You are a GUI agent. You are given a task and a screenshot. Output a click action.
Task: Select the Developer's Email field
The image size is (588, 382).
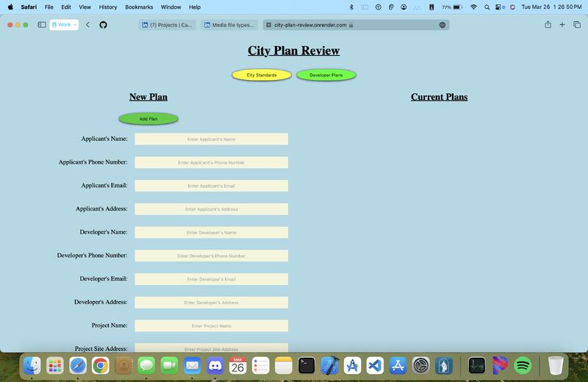point(212,279)
